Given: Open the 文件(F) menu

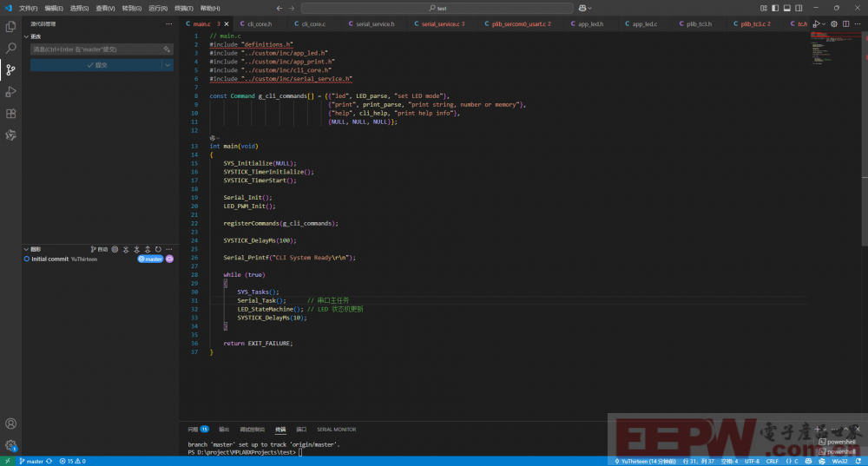Looking at the screenshot, I should pyautogui.click(x=29, y=9).
